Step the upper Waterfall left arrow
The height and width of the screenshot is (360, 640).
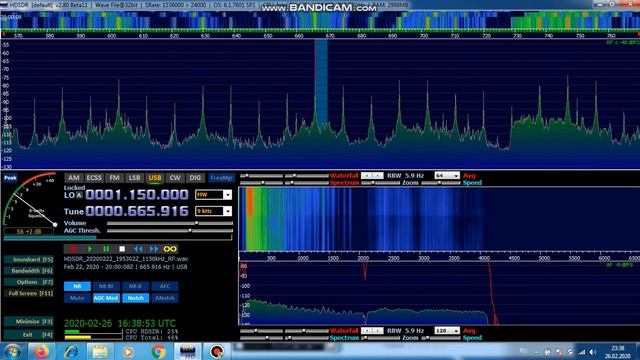367,176
